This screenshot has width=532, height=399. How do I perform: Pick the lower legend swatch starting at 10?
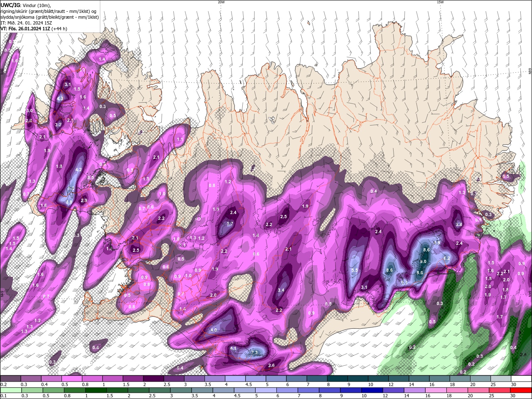point(372,390)
